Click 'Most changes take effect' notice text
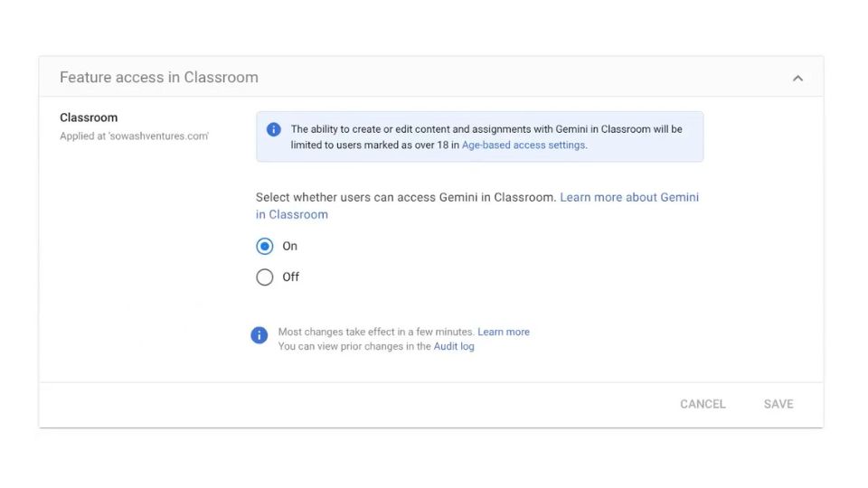Screen dimensions: 868x488 (x=375, y=333)
